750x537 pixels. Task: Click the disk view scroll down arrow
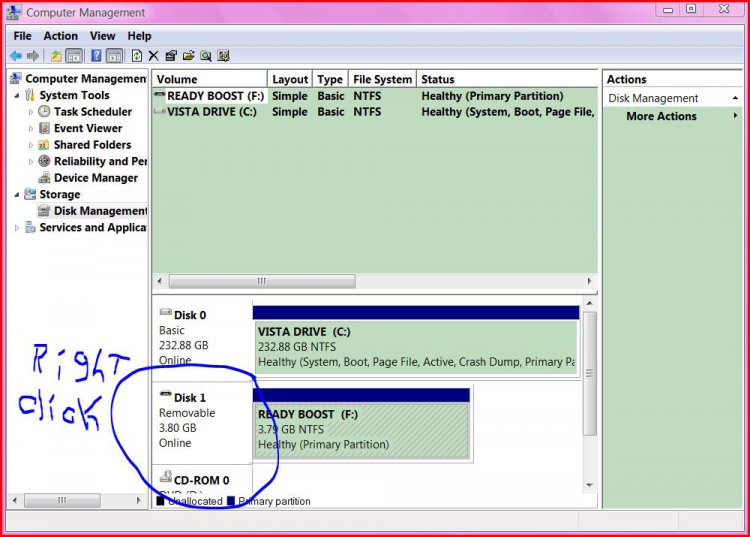(590, 485)
